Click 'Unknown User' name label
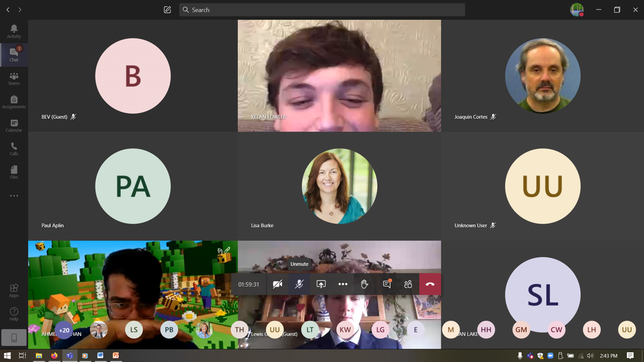The height and width of the screenshot is (362, 644). (x=471, y=226)
